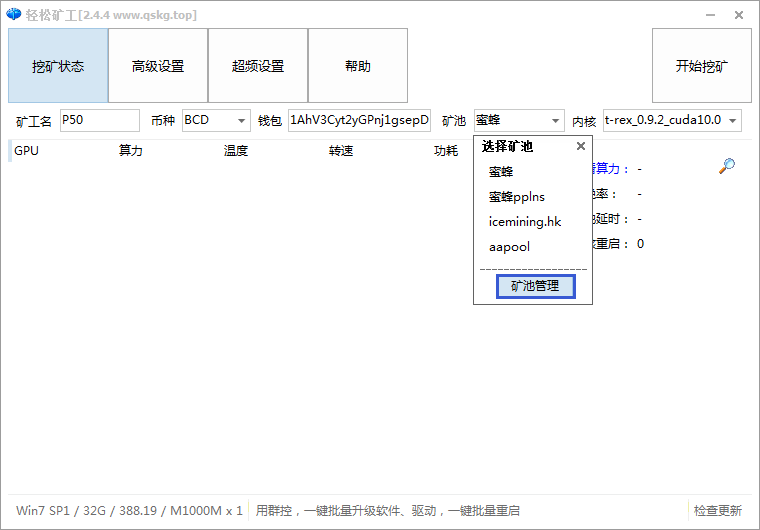
Task: Pick aapool from the pool list
Action: tap(509, 247)
